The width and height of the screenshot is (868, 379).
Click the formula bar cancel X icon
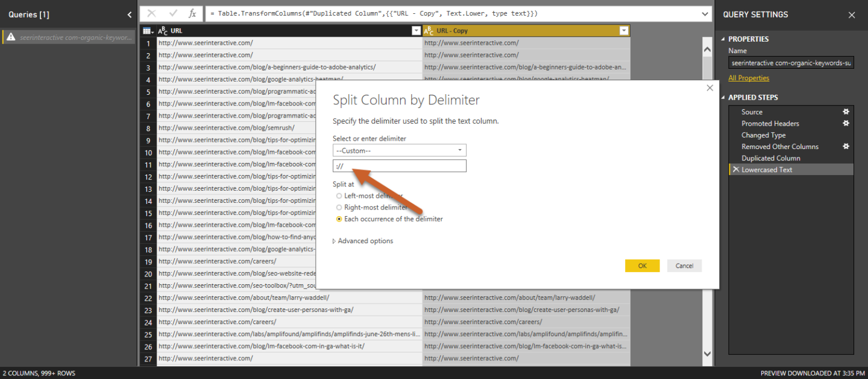[152, 13]
